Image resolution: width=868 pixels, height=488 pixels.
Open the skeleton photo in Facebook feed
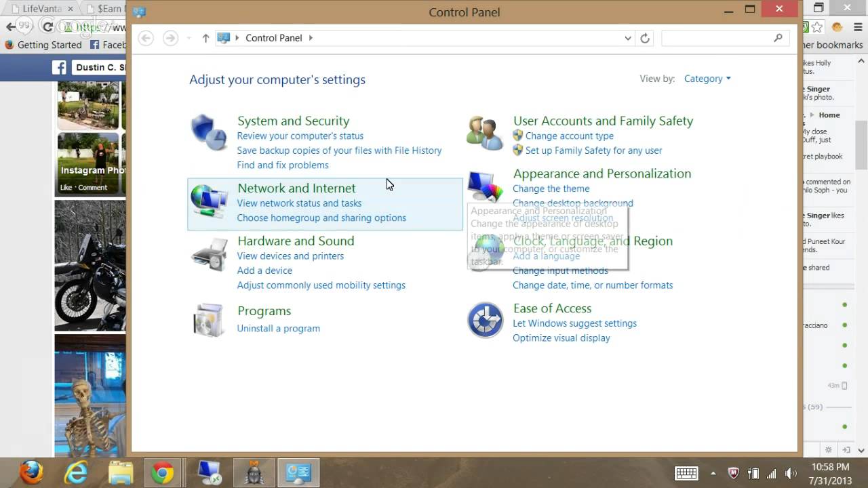[90, 394]
